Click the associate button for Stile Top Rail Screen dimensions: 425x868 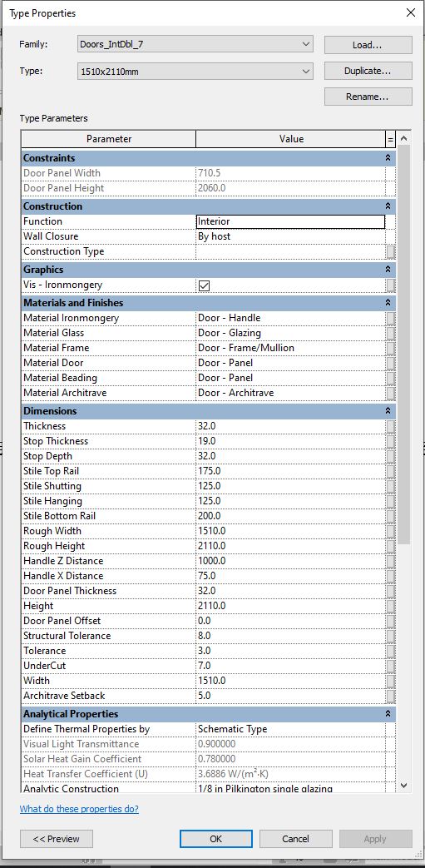(x=391, y=471)
